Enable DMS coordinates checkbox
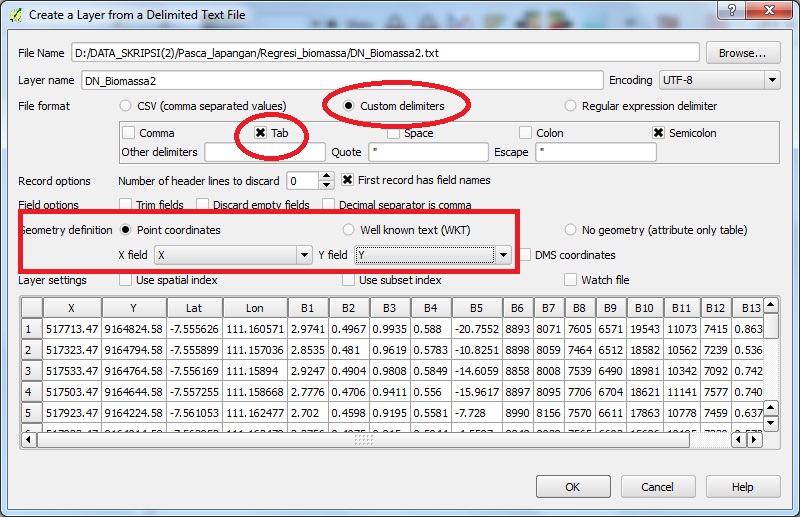800x517 pixels. pyautogui.click(x=526, y=255)
